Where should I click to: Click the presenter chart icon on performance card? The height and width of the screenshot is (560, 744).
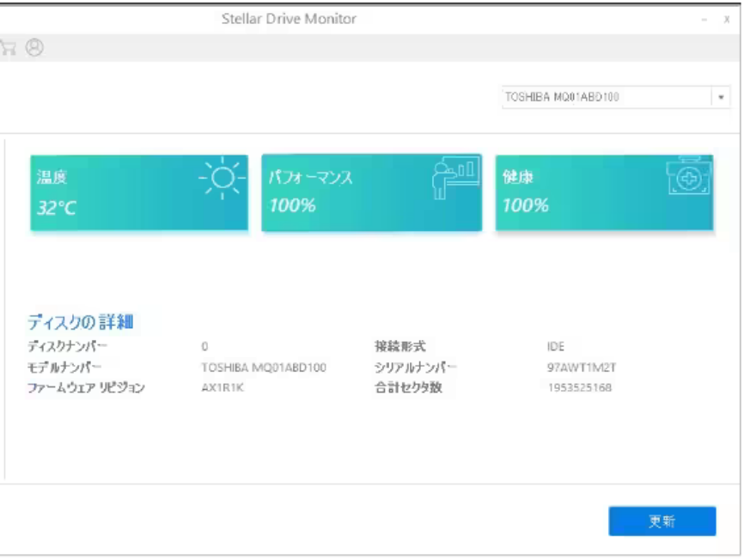click(454, 178)
